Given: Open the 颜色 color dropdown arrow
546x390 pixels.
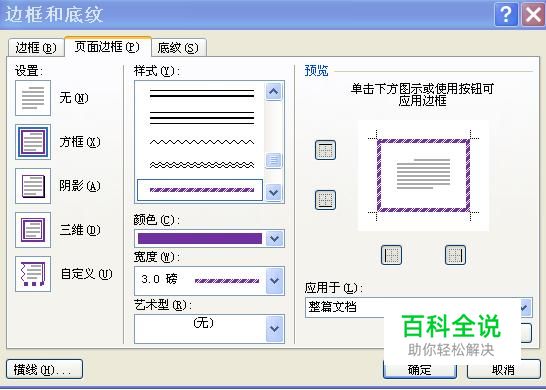Looking at the screenshot, I should (274, 239).
